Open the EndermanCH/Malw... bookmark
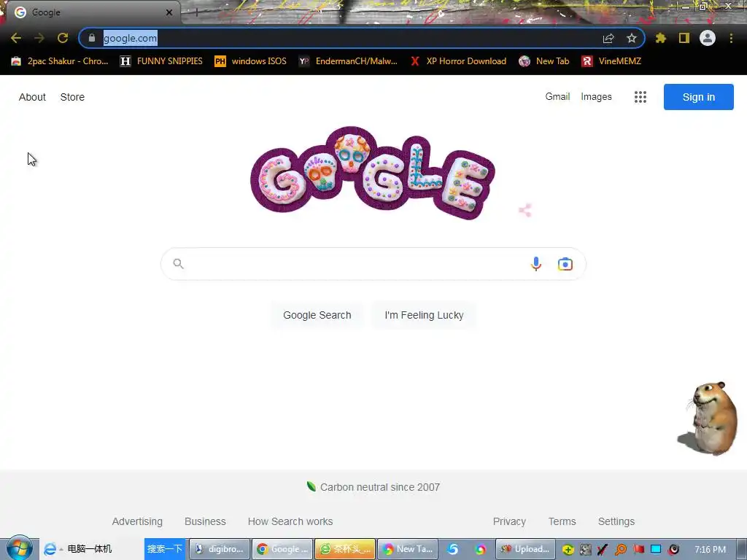 pyautogui.click(x=348, y=61)
